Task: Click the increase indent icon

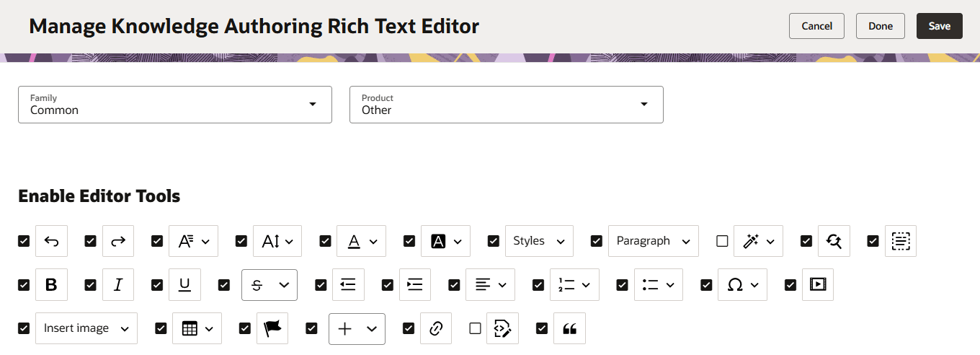Action: pos(414,284)
